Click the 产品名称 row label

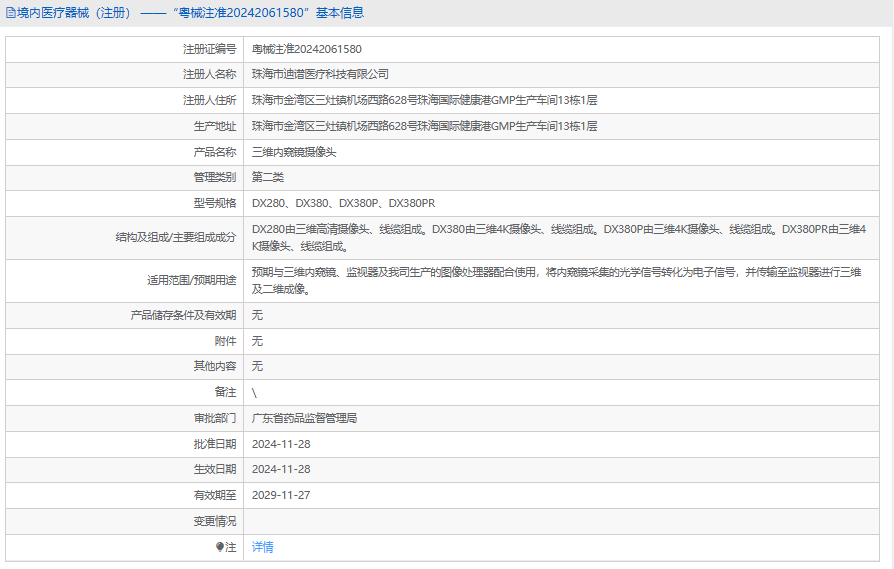coord(214,152)
